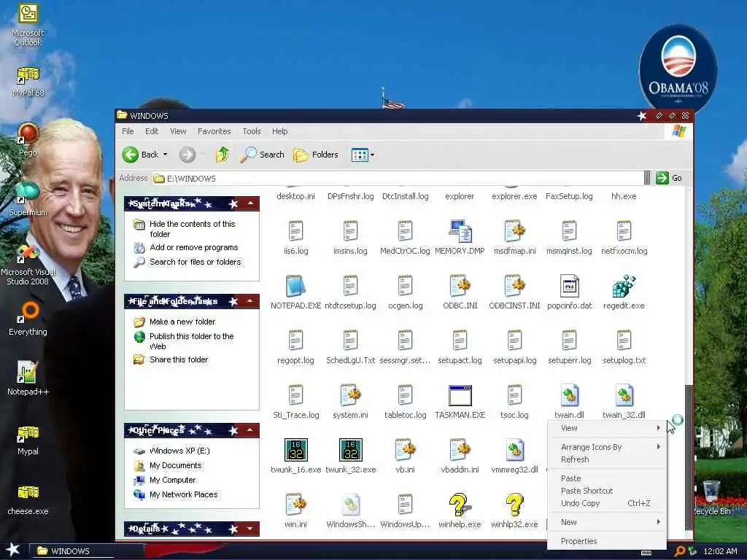Choose Undo Copy in context menu
The height and width of the screenshot is (560, 747).
click(607, 503)
